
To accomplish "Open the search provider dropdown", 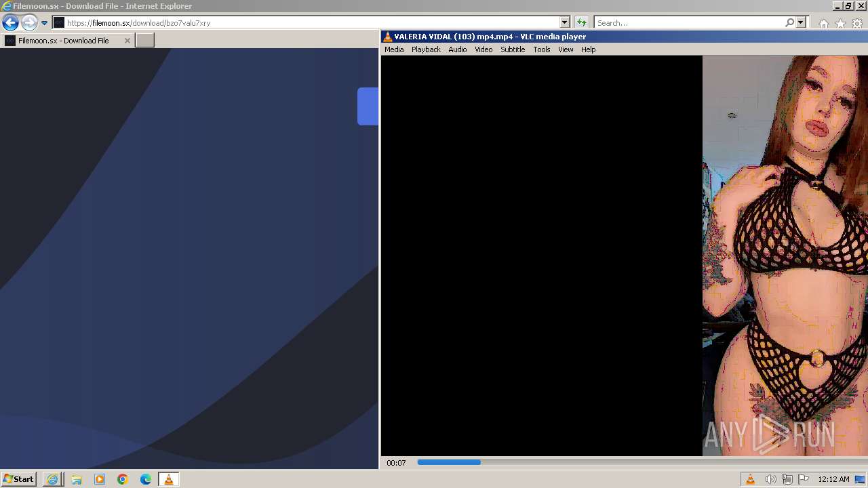I will tap(800, 22).
